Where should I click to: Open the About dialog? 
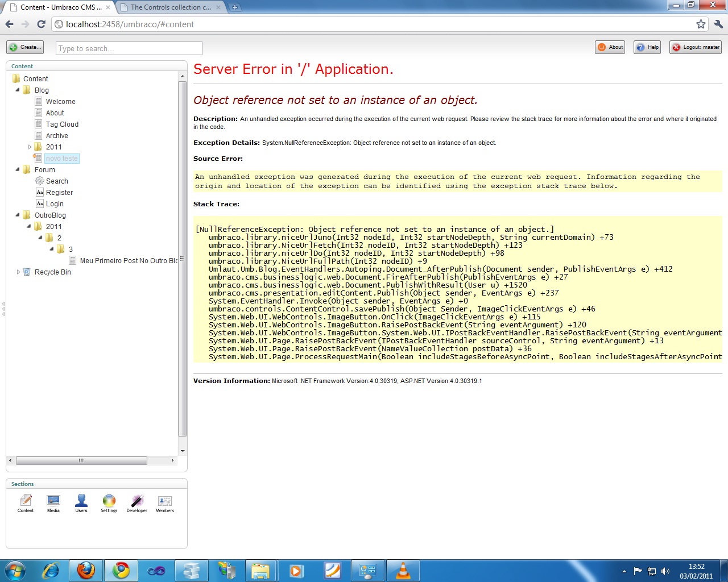(610, 47)
